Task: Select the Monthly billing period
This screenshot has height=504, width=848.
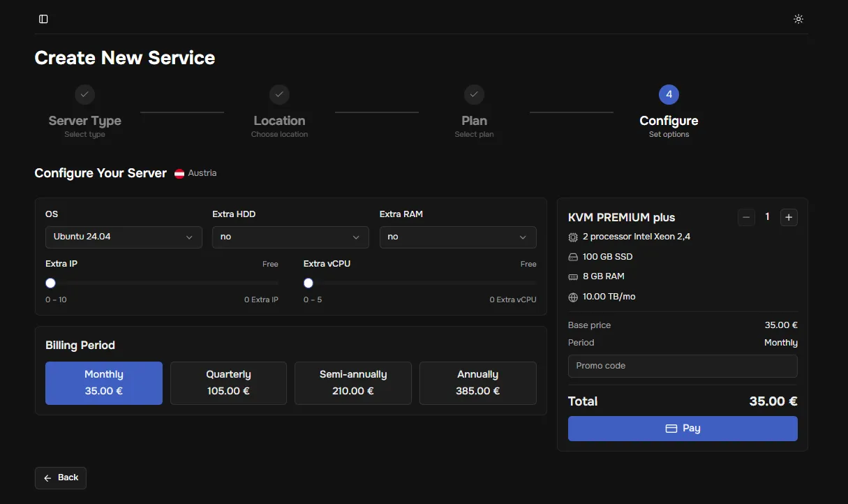Action: tap(104, 383)
